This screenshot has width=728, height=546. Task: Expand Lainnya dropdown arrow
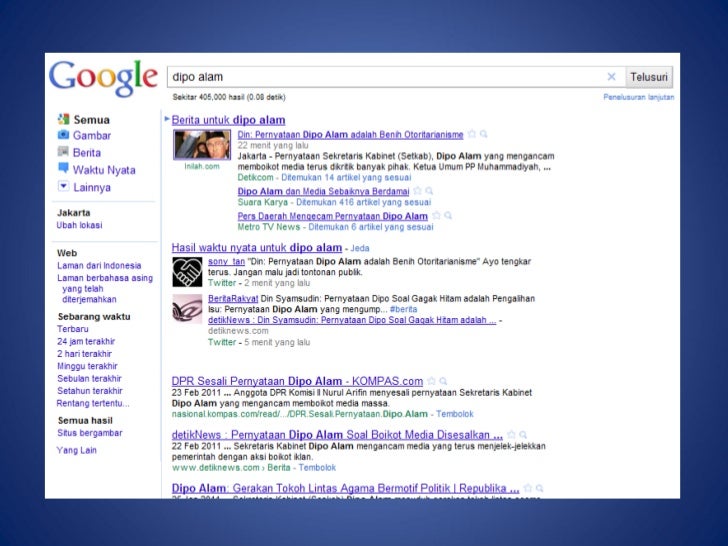pos(63,186)
